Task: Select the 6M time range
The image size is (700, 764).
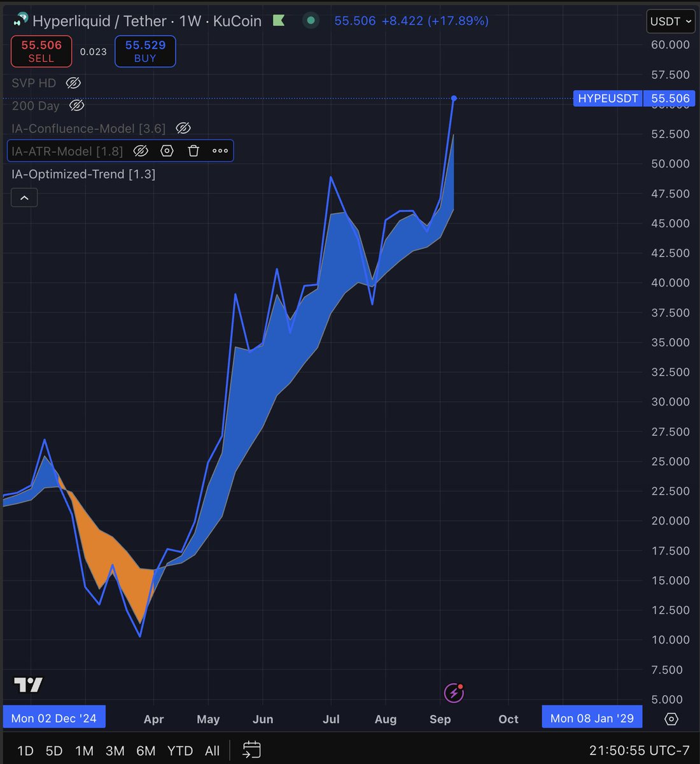Action: (146, 751)
